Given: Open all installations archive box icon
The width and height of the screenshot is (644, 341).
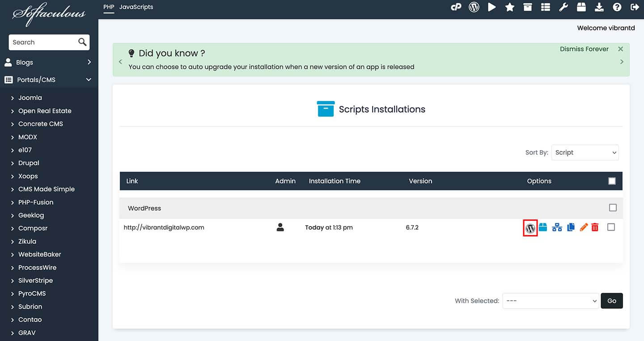Looking at the screenshot, I should pos(528,7).
